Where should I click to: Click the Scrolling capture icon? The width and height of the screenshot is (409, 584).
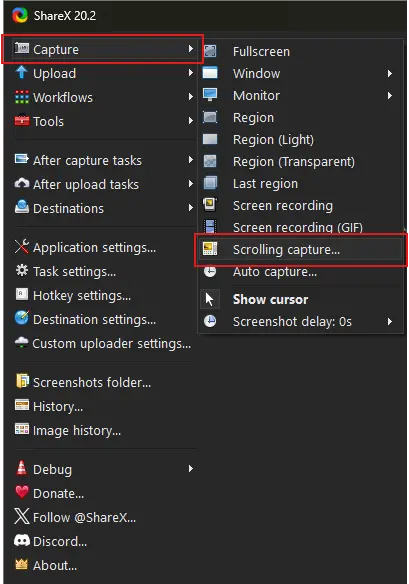[x=210, y=248]
